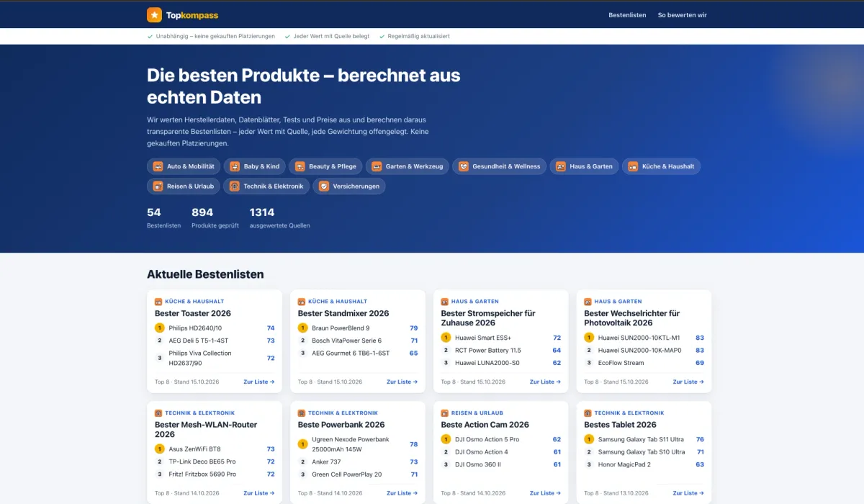Open Bester Wechselrichter für Photovoltaik 2026 title
Image resolution: width=864 pixels, height=504 pixels.
click(631, 318)
